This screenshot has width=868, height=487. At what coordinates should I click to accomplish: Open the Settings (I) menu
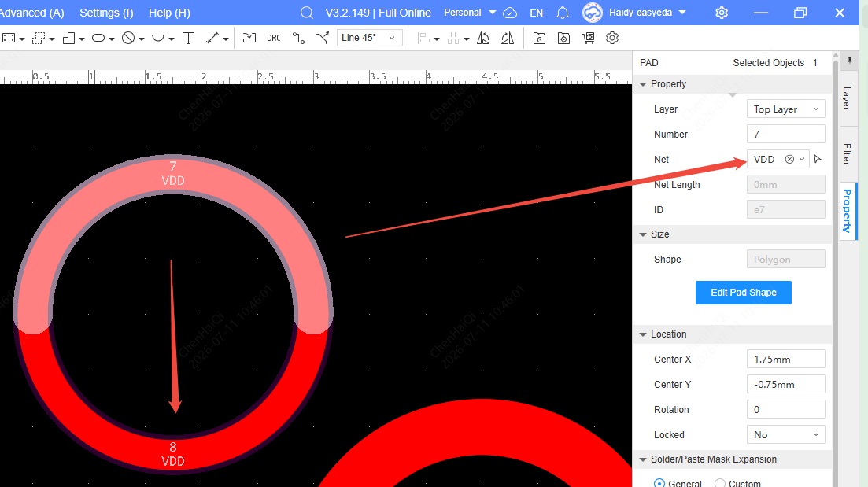[x=106, y=13]
